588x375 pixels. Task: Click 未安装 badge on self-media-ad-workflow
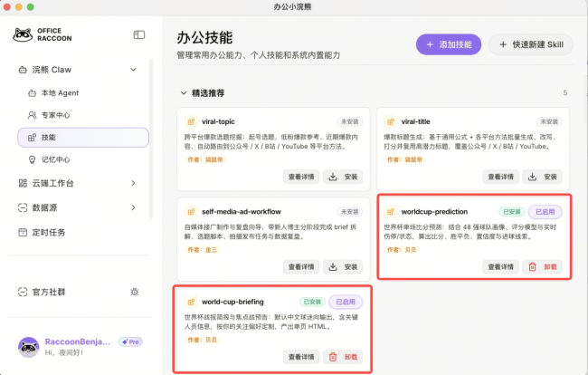pyautogui.click(x=349, y=212)
